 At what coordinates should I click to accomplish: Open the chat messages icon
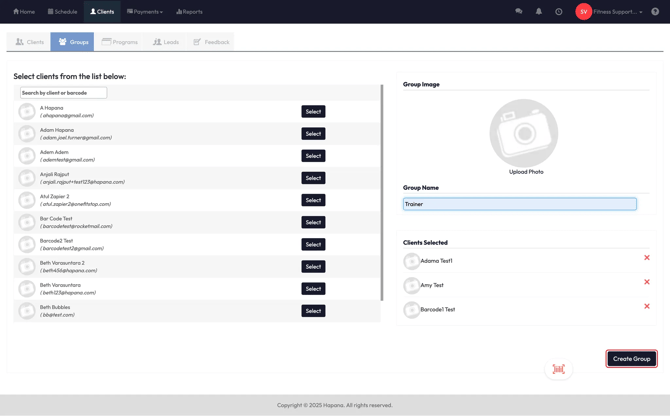[x=518, y=12]
